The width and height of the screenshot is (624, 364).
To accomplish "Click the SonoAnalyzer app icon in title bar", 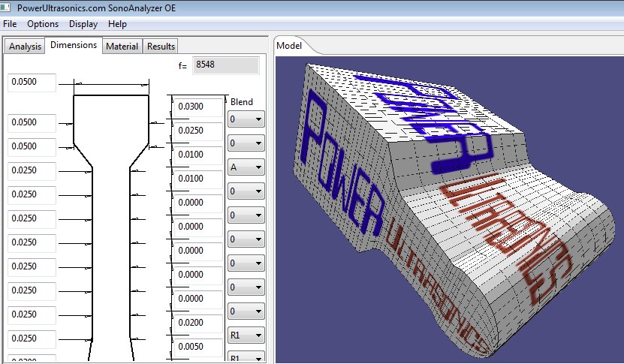I will [x=5, y=8].
